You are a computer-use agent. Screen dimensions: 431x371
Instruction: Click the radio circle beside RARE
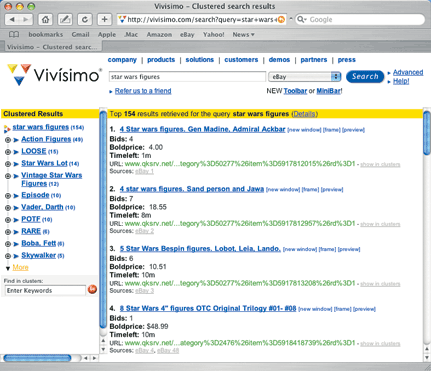[x=8, y=232]
